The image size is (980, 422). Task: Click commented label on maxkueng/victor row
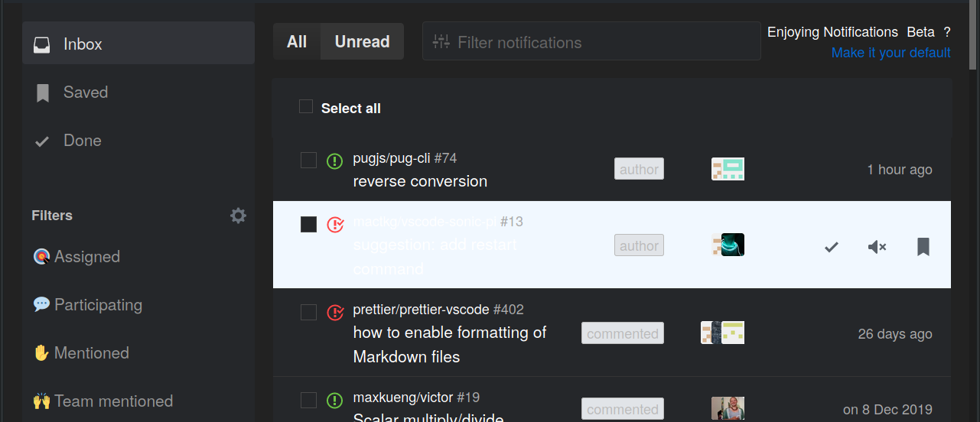623,409
